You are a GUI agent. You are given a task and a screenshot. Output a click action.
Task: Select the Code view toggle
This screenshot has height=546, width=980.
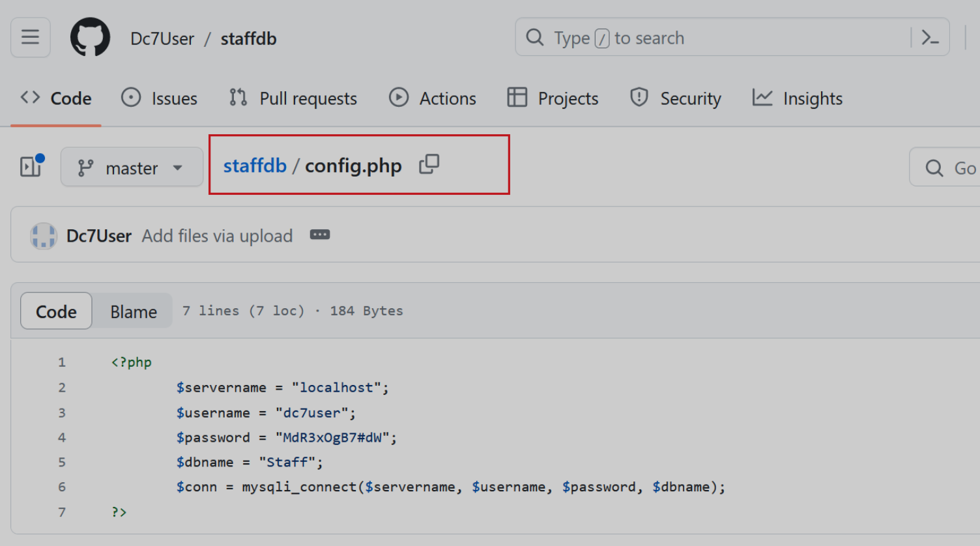[56, 311]
